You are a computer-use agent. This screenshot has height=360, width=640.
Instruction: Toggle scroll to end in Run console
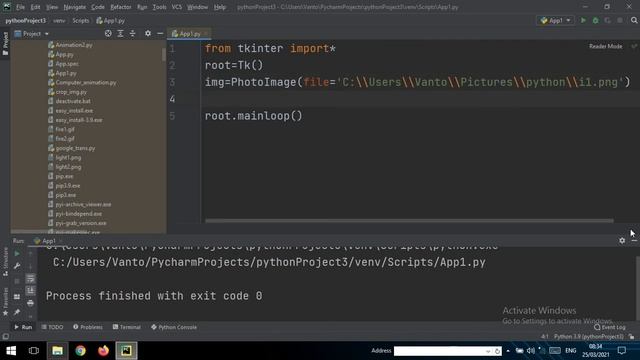[30, 291]
